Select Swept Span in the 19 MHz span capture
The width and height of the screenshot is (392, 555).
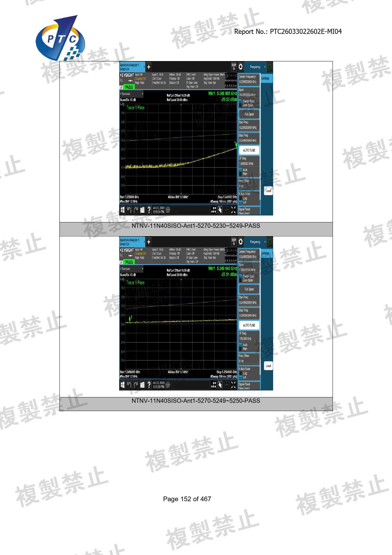[247, 101]
